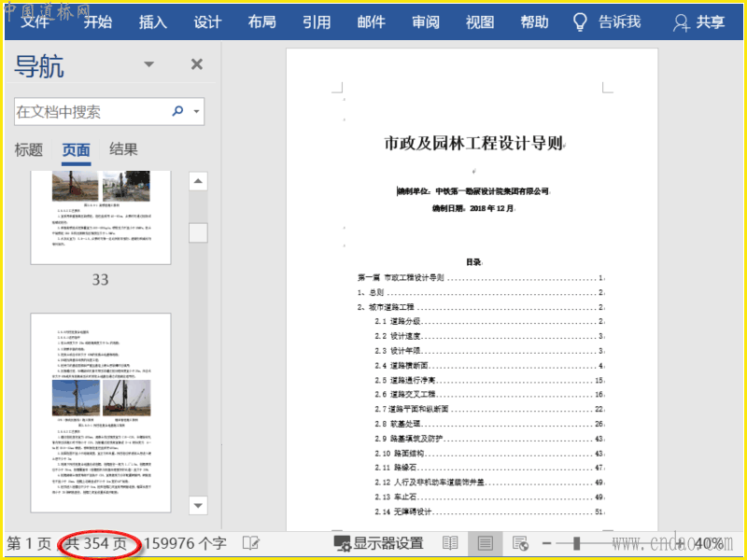Click the 告诉我 search box text
747x560 pixels.
tap(620, 21)
